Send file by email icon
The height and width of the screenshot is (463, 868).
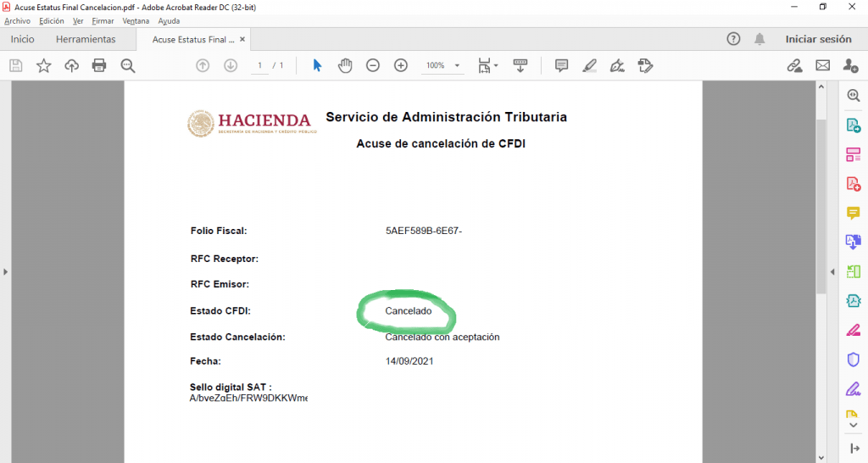(x=822, y=66)
